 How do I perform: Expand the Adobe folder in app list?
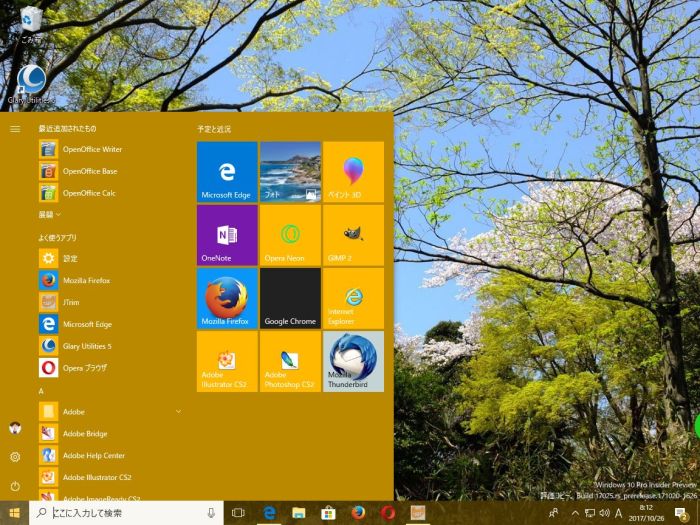[178, 412]
